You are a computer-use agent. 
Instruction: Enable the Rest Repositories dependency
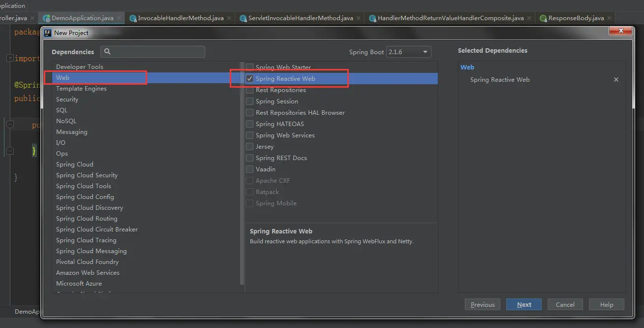pos(250,90)
